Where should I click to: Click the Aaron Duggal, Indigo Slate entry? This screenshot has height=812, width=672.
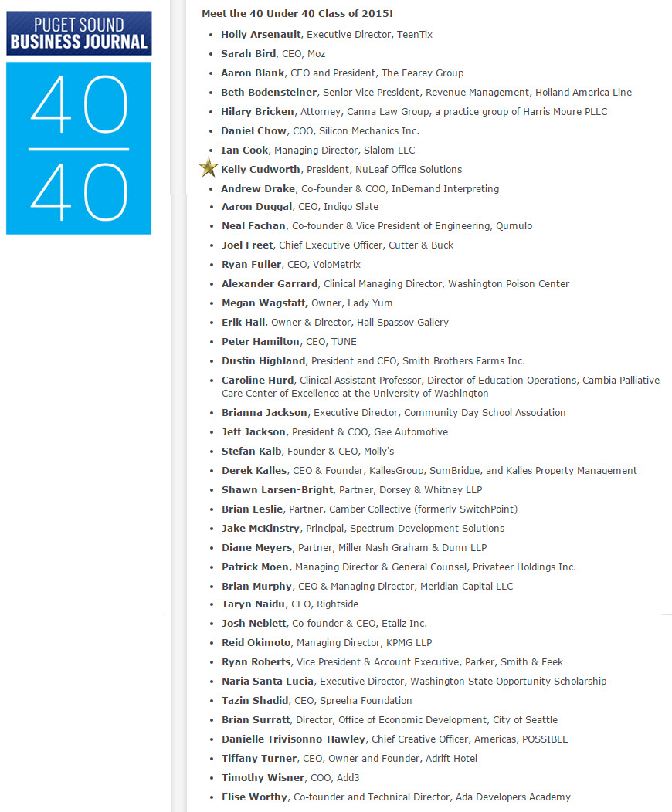[300, 207]
